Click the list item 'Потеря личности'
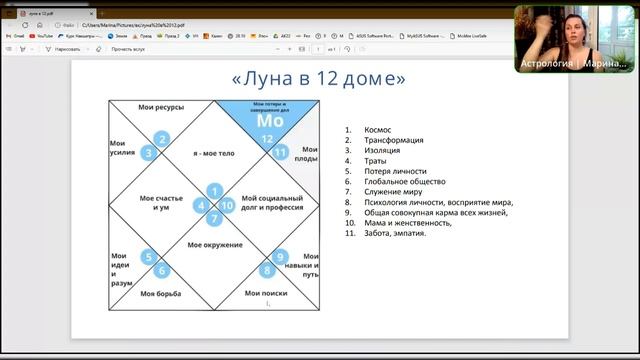Viewport: 640px width, 360px height. click(x=395, y=171)
